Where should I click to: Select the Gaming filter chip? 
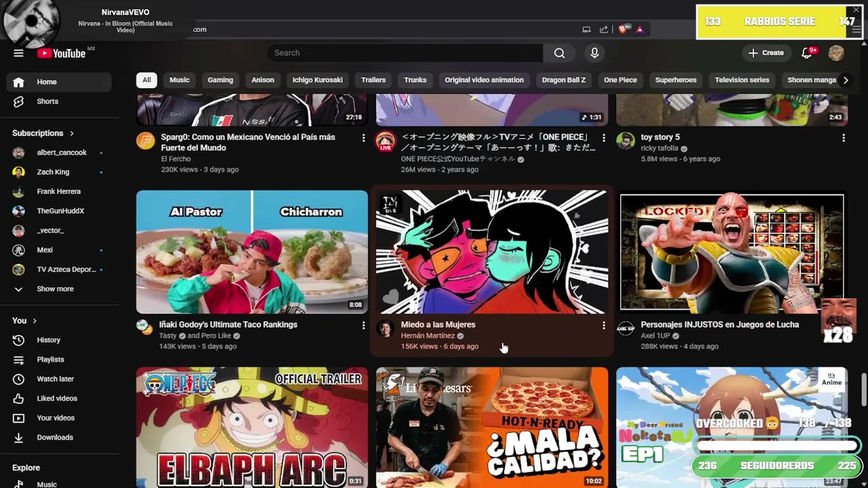[x=220, y=80]
